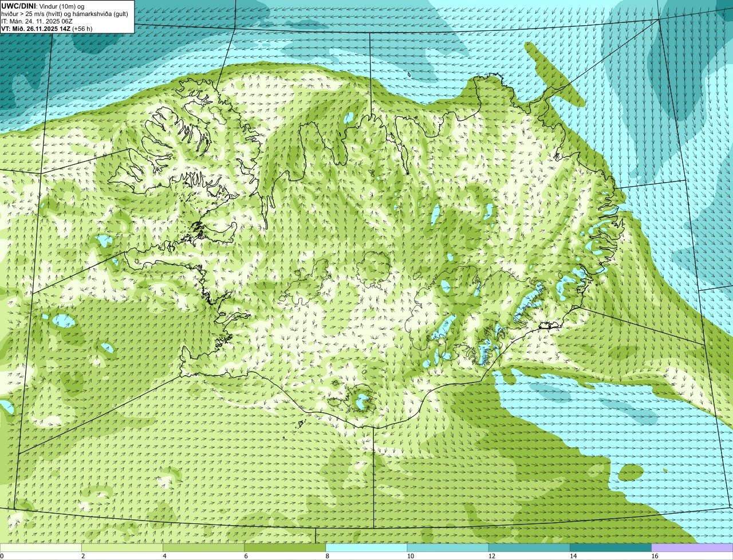This screenshot has width=733, height=560.
Task: Click the valid time "VT: Mið. 26.11.2025 14Z (+56 h)"
Action: 47,28
